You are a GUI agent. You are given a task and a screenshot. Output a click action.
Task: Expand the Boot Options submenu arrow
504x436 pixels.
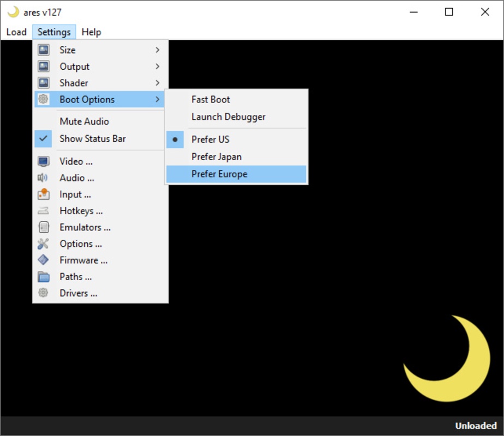coord(157,99)
